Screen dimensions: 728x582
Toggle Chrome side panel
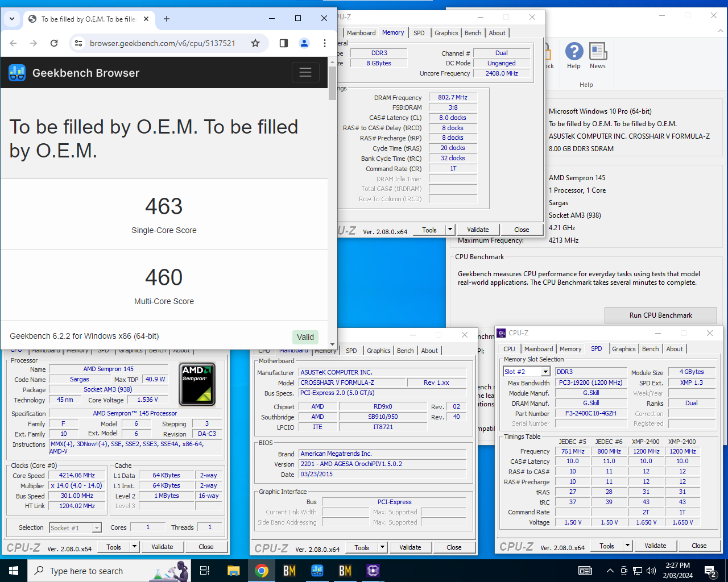click(284, 43)
